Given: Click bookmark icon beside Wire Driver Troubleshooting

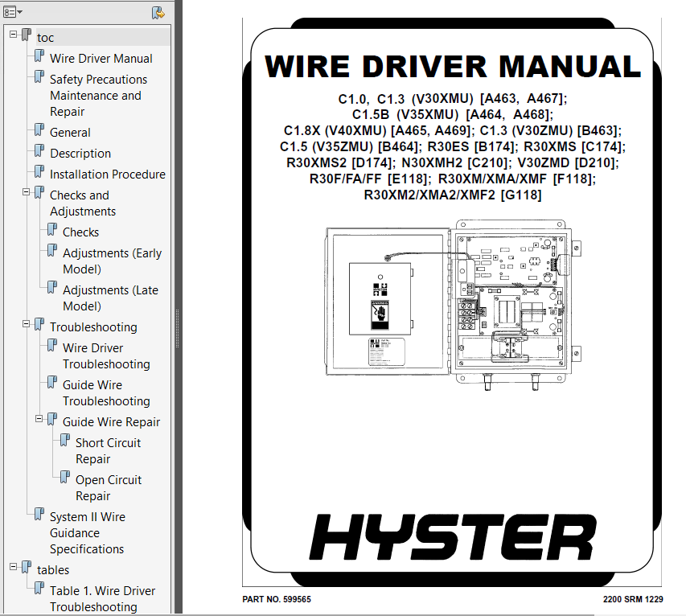Looking at the screenshot, I should [52, 346].
